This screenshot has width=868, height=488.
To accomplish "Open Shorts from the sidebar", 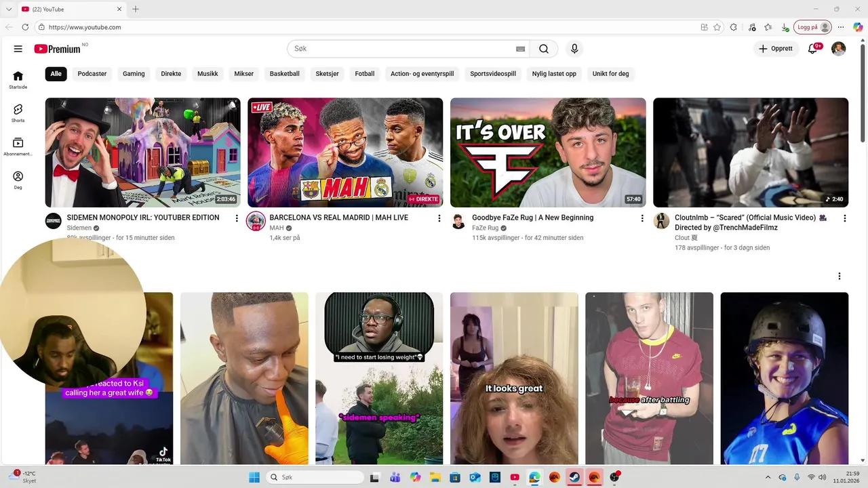I will 18,113.
